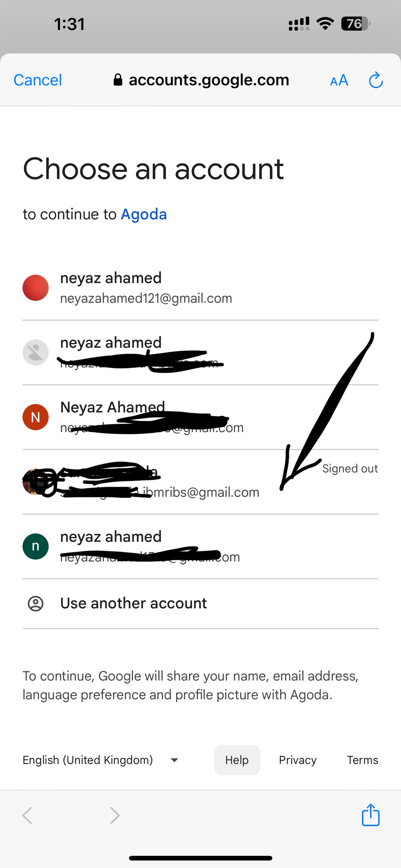Choose the Signed out account entry

200,482
